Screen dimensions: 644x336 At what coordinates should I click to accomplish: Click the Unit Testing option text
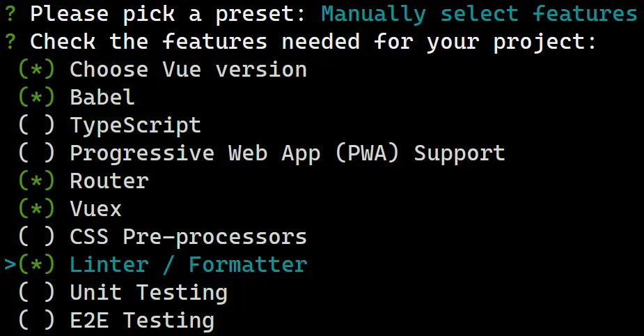pyautogui.click(x=148, y=293)
